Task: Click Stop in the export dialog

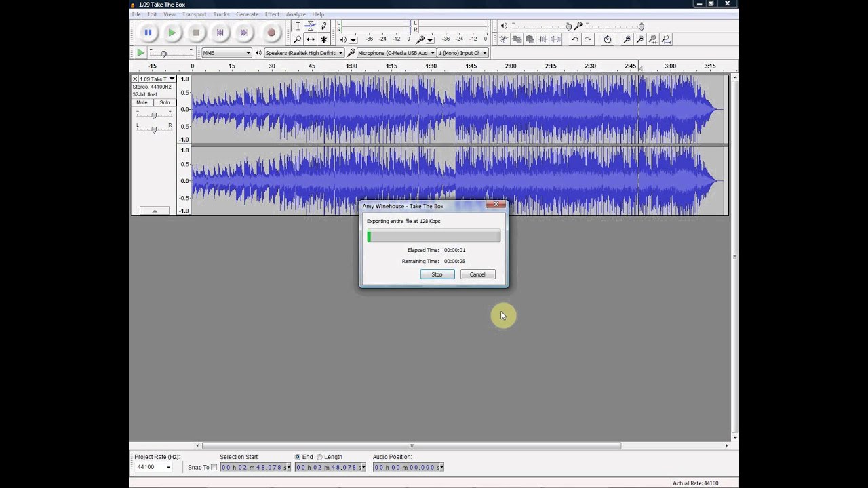Action: (x=437, y=274)
